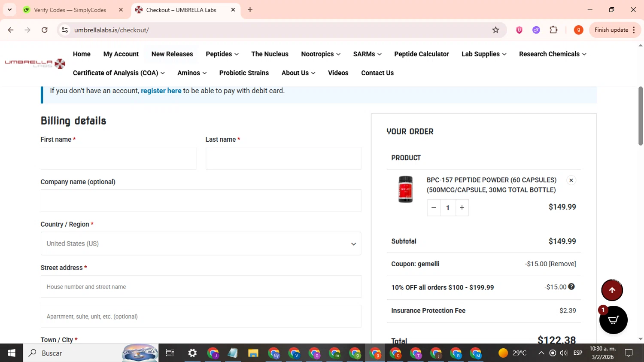
Task: Open the notepad app icon in taskbar
Action: [x=233, y=353]
